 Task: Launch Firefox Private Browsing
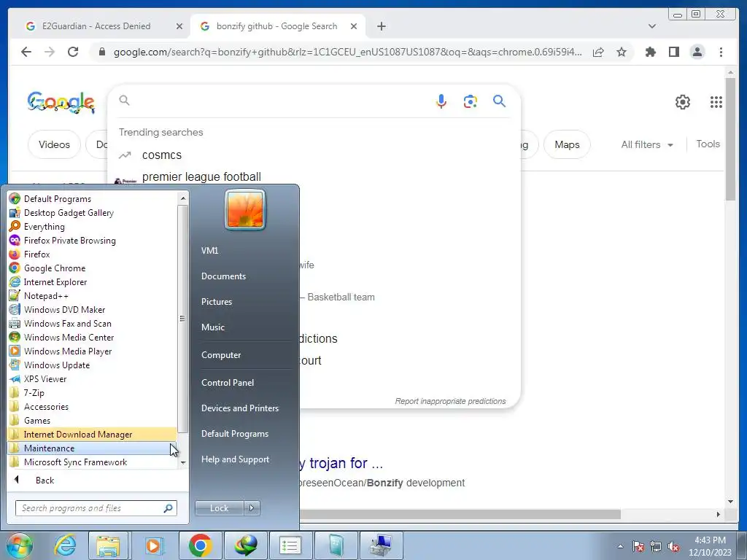pyautogui.click(x=92, y=241)
